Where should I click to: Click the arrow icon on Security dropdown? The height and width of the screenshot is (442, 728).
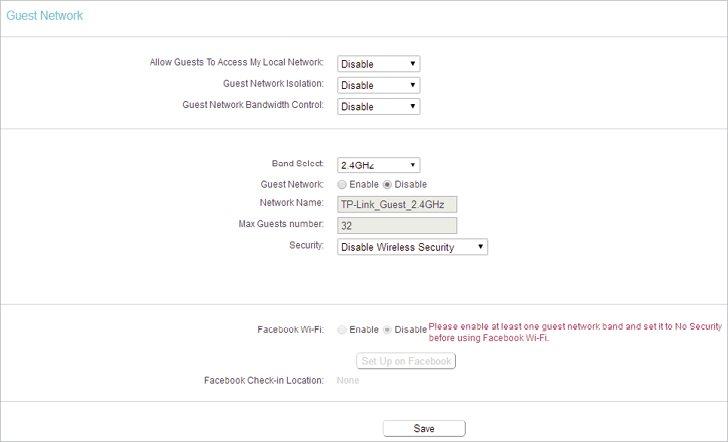coord(481,247)
